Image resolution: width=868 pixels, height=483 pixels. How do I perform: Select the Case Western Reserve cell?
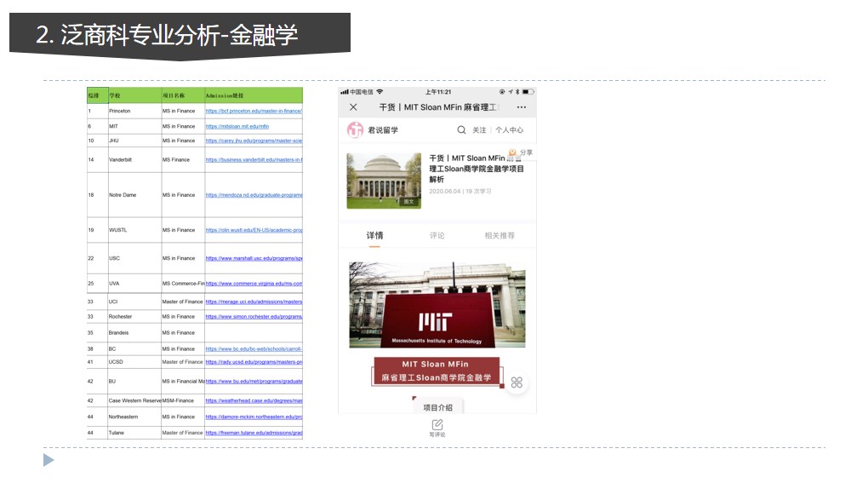pyautogui.click(x=134, y=400)
